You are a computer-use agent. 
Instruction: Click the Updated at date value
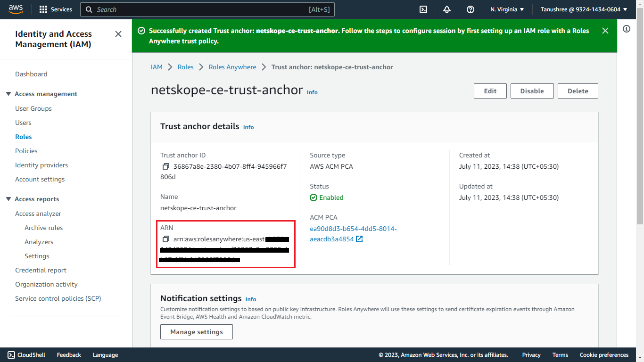point(509,197)
